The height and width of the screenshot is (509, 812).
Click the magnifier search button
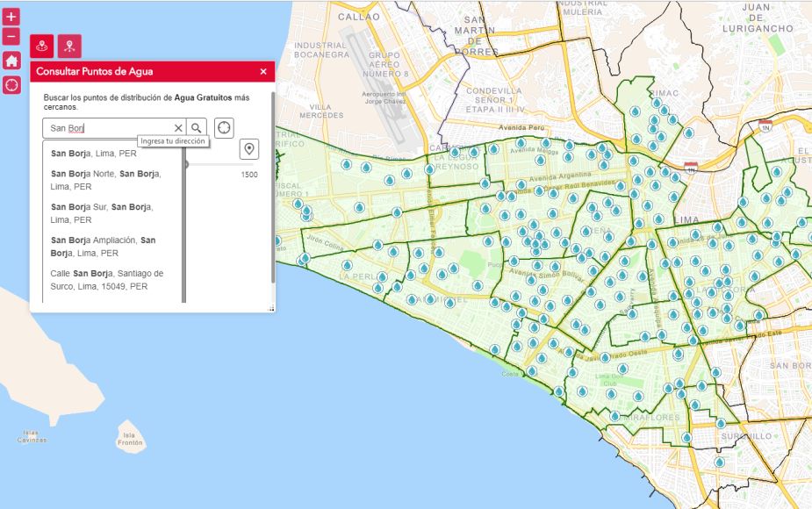tap(197, 128)
